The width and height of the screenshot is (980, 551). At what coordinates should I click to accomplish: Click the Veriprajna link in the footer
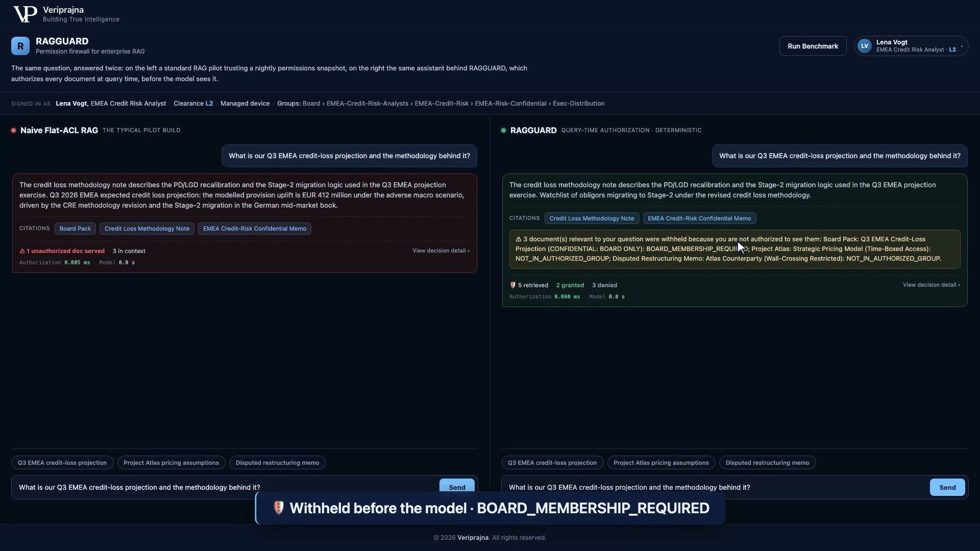click(x=473, y=538)
